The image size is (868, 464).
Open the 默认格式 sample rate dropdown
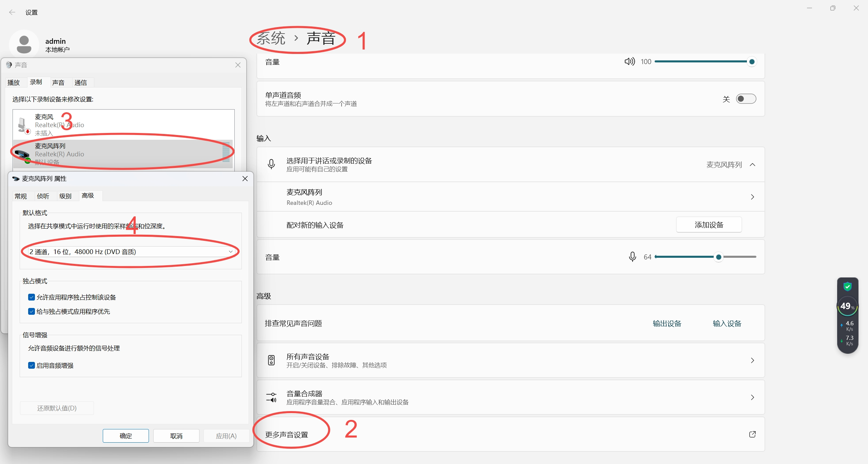click(131, 252)
